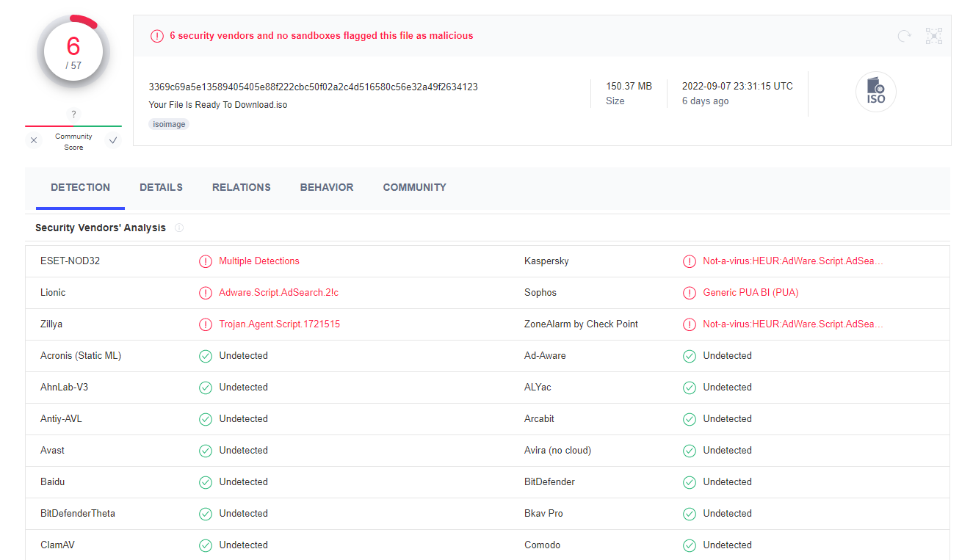Click the file SHA-256 hash text
Screen dimensions: 973x560
click(x=313, y=87)
